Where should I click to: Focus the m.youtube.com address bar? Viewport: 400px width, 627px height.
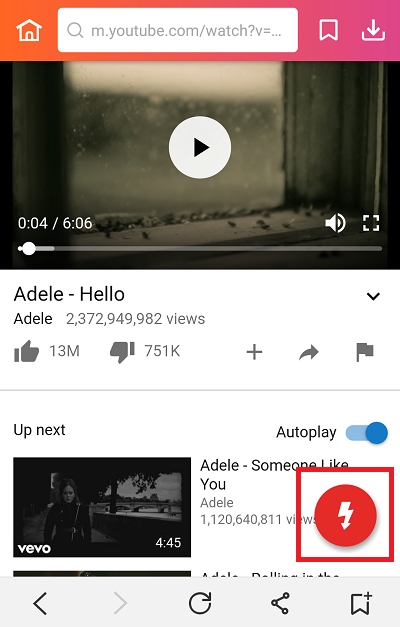coord(178,30)
